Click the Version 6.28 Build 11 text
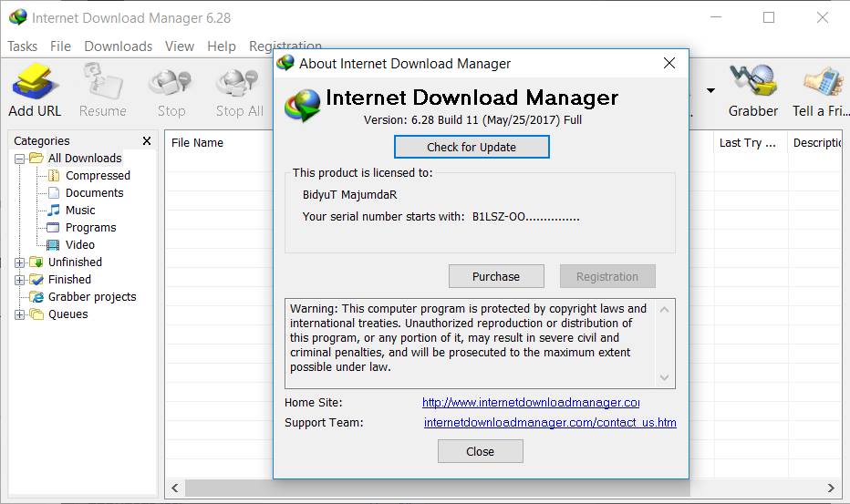 point(472,119)
